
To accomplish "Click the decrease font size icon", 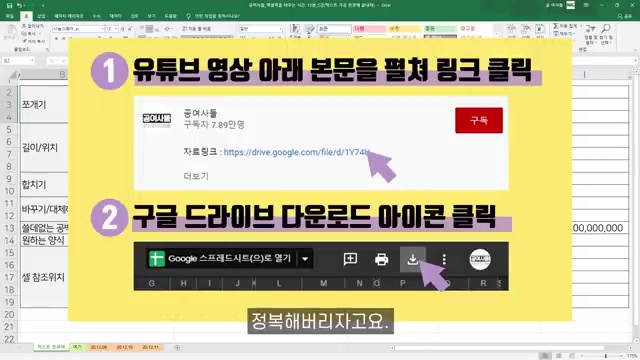I will (129, 29).
